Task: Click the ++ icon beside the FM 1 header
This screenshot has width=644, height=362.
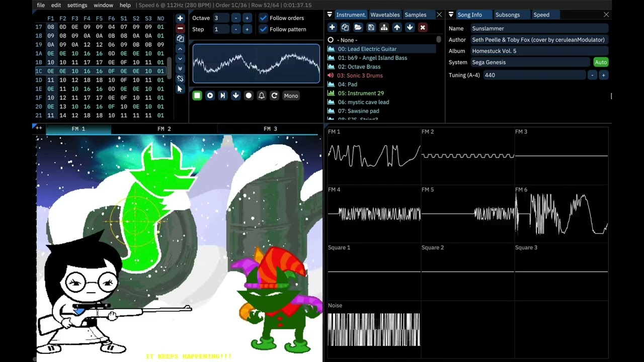Action: (x=39, y=128)
